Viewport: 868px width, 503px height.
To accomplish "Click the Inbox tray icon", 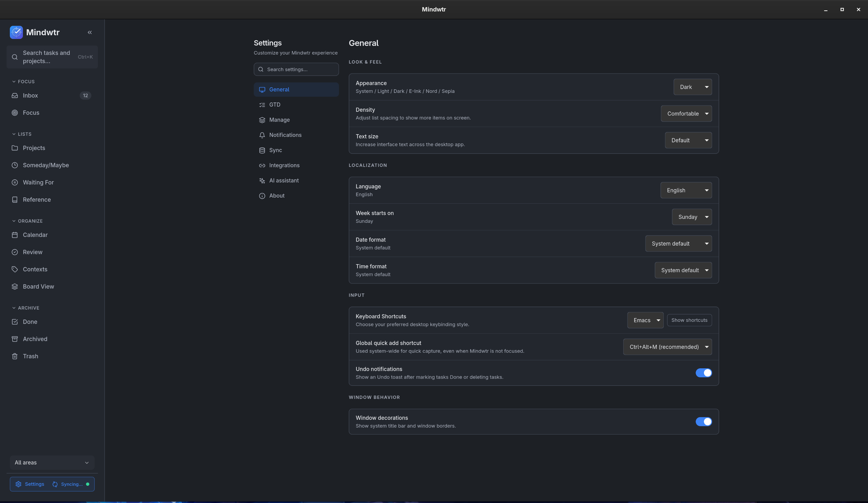I will (15, 96).
